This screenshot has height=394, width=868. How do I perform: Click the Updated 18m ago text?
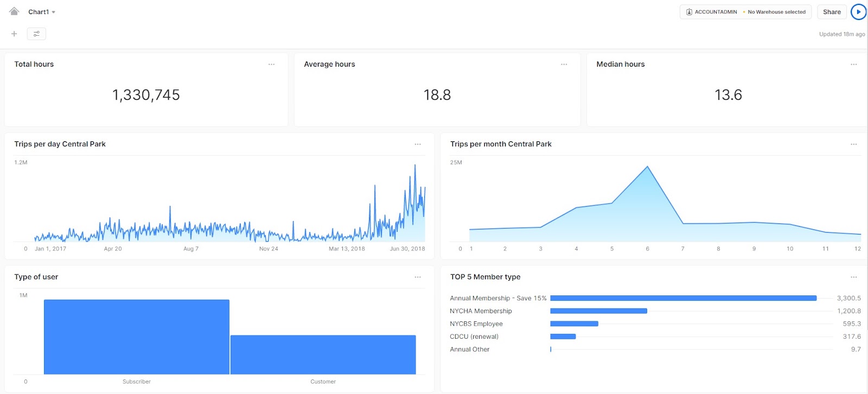pos(842,34)
